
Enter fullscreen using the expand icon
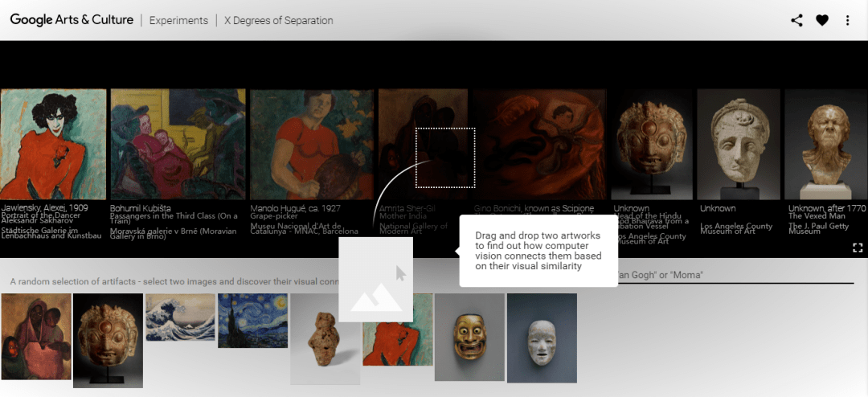(858, 248)
